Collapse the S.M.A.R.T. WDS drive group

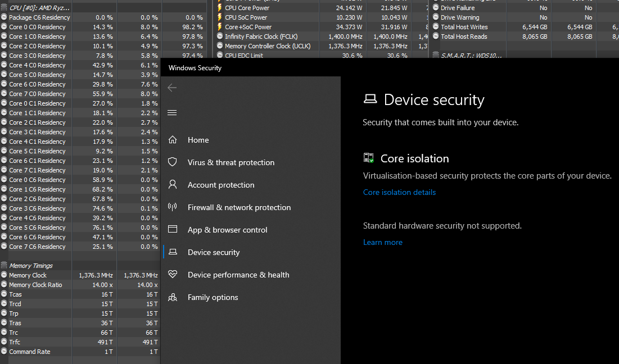click(436, 56)
